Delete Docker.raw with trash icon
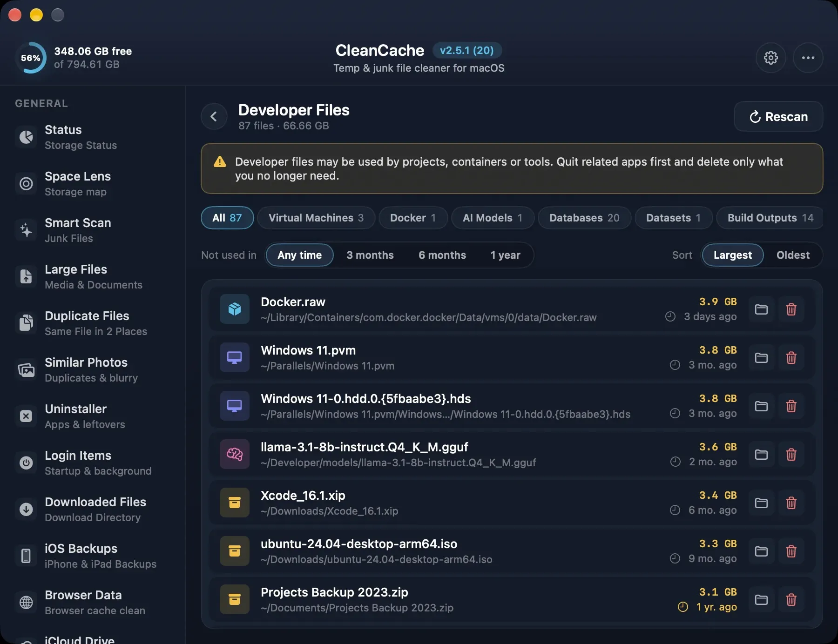 click(791, 309)
